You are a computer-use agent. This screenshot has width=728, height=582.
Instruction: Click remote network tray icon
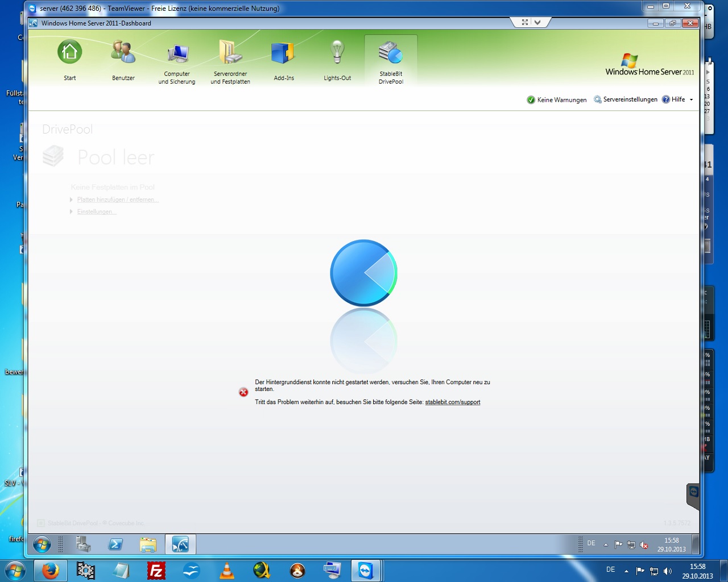(631, 544)
